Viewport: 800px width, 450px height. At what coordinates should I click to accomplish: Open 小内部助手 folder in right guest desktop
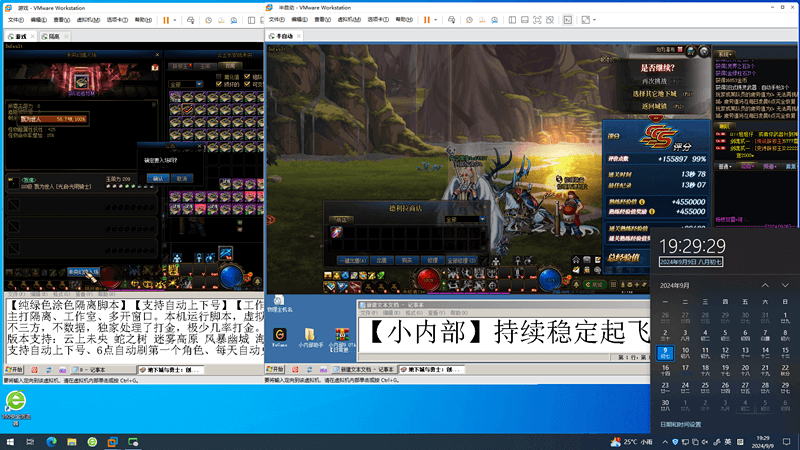tap(310, 338)
